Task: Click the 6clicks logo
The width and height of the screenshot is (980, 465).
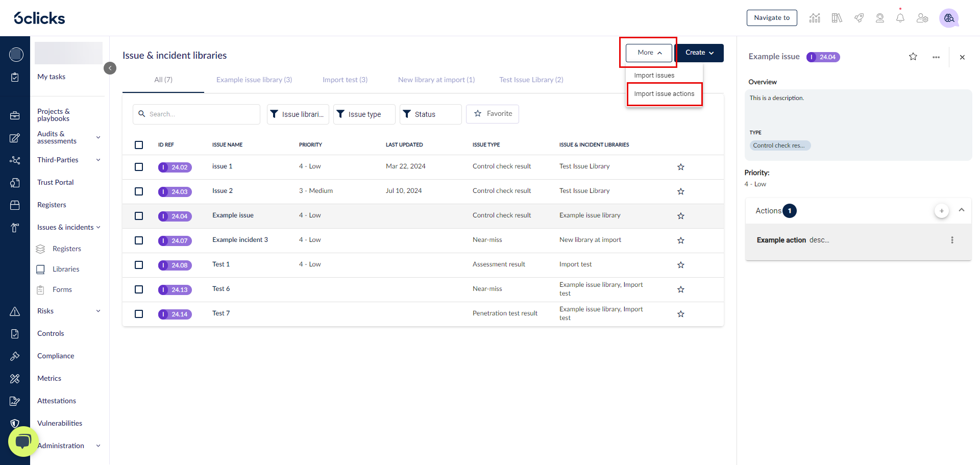Action: click(39, 18)
